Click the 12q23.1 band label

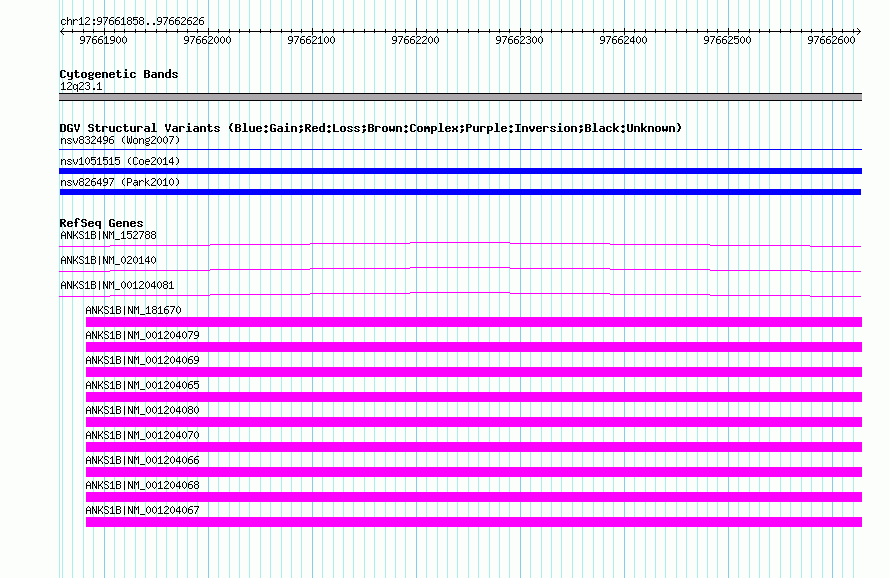[x=81, y=86]
